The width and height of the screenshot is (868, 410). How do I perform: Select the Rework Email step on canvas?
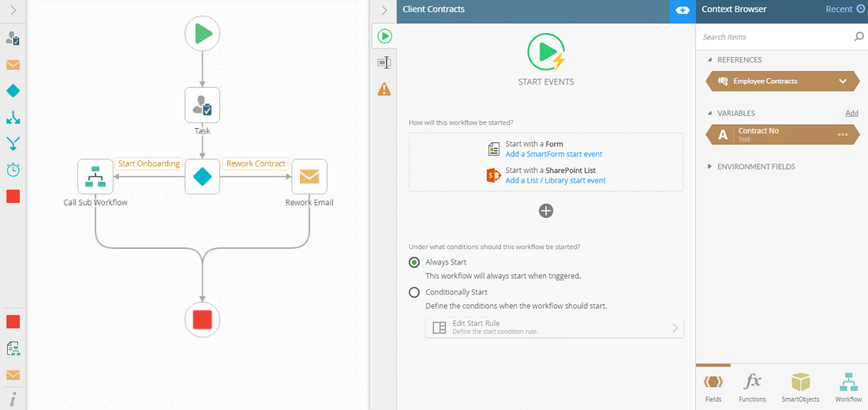pos(309,176)
